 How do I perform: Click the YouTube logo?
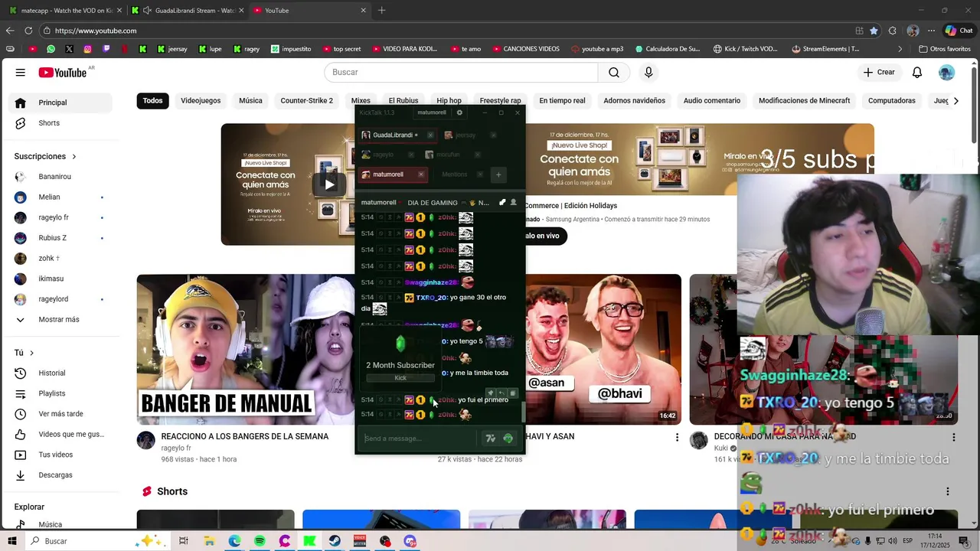[x=63, y=72]
